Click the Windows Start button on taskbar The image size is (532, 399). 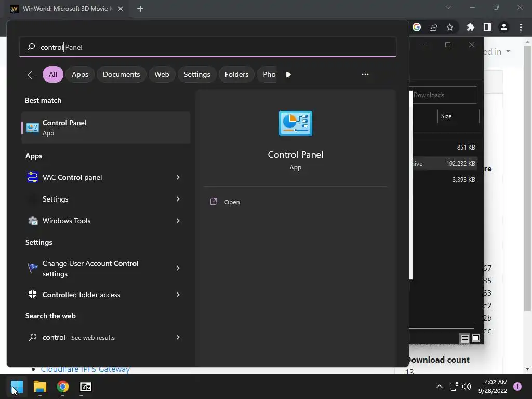tap(17, 387)
